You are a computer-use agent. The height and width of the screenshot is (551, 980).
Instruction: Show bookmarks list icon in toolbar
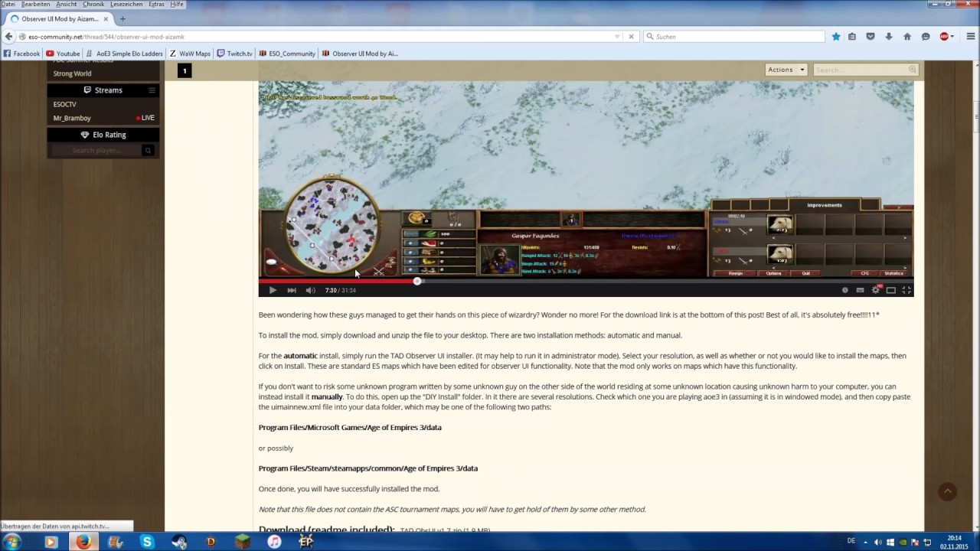click(852, 36)
